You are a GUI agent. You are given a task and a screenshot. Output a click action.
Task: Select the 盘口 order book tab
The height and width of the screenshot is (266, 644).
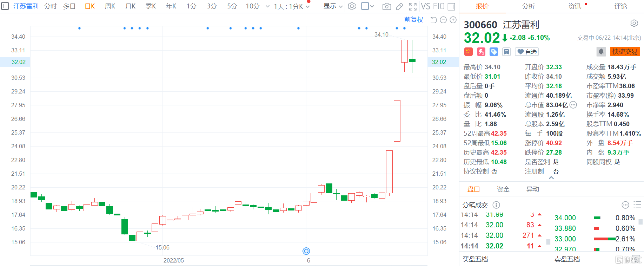point(473,189)
